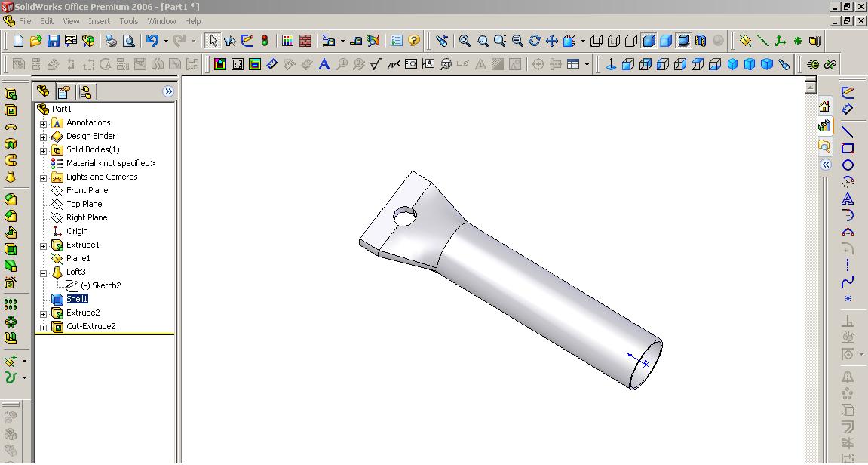Activate the Rotate View tool

(x=535, y=41)
